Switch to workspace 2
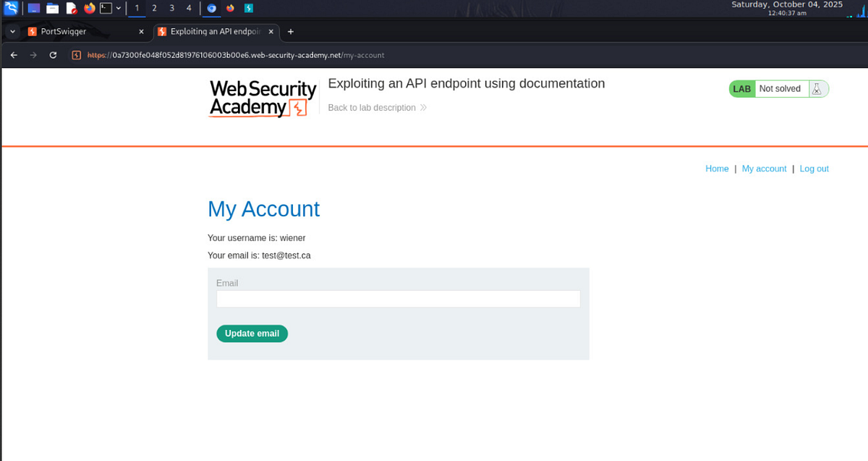The width and height of the screenshot is (868, 461). [154, 9]
